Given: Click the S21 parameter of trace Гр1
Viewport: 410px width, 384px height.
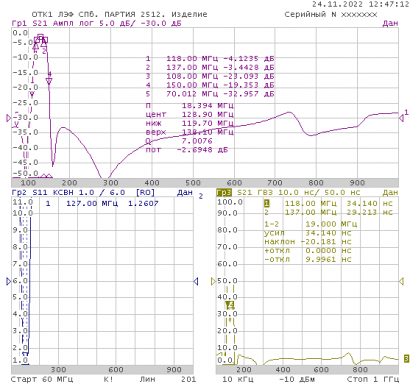Looking at the screenshot, I should (40, 23).
